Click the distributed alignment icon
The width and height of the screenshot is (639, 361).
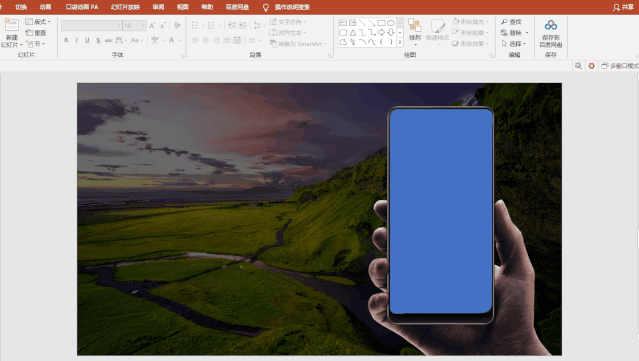coord(238,40)
